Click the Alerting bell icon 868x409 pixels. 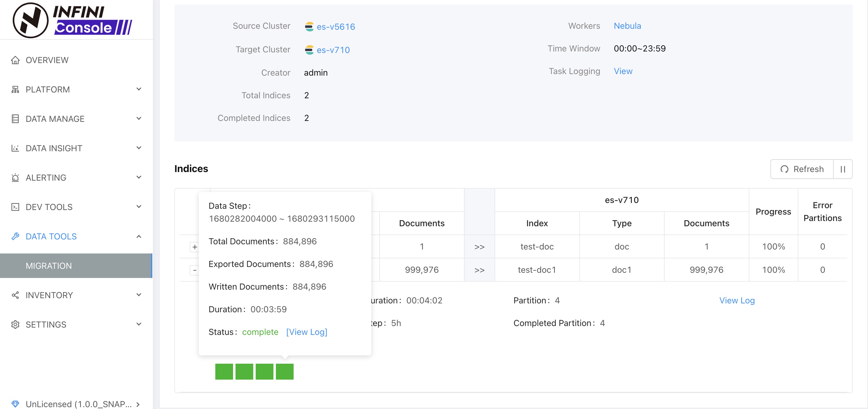click(15, 178)
